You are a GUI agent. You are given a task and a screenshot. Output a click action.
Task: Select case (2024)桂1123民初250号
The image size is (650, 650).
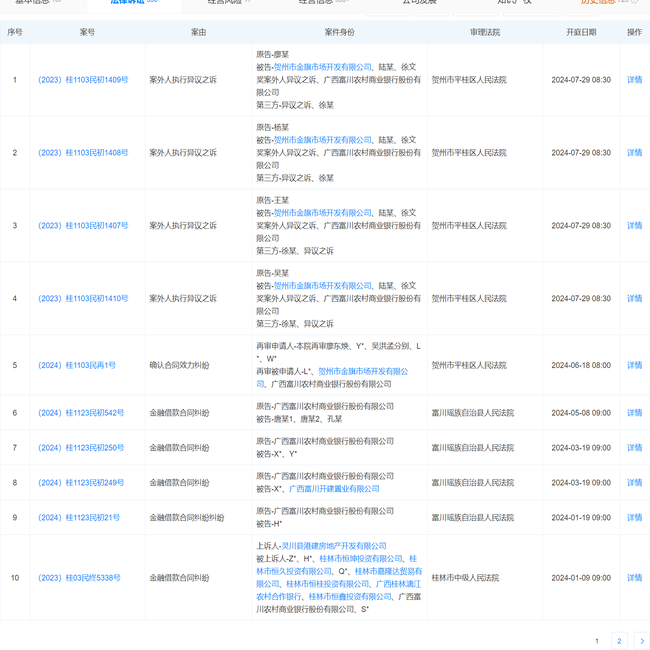coord(81,448)
